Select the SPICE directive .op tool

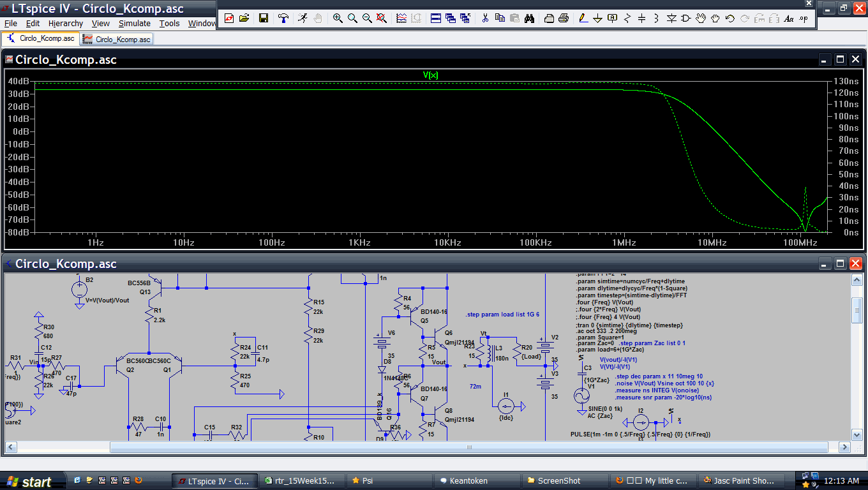tap(804, 19)
